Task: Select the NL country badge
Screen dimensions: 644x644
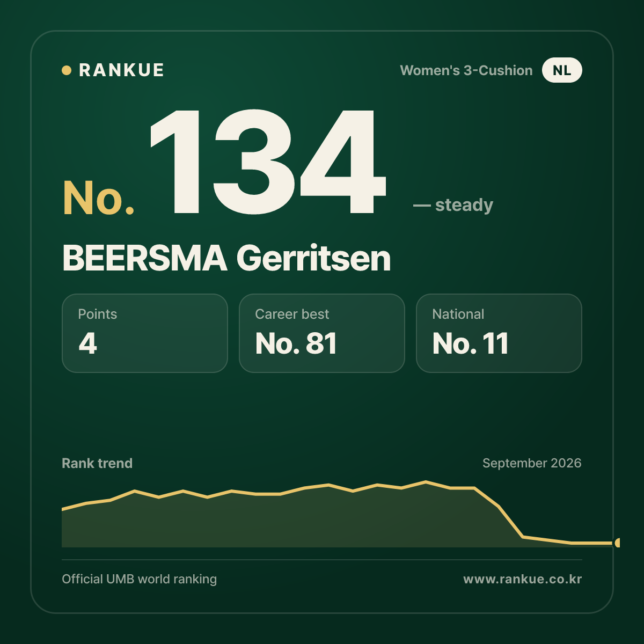Action: coord(562,70)
